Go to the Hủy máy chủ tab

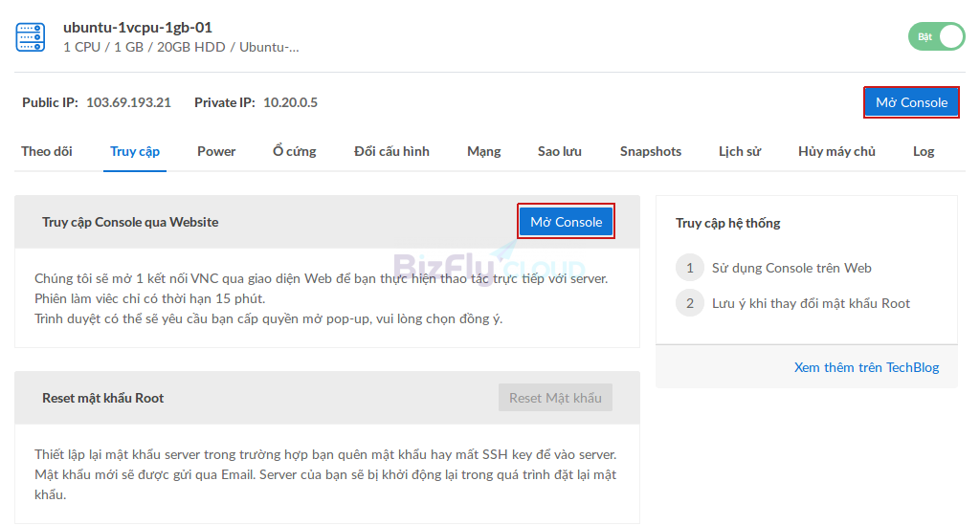(836, 151)
